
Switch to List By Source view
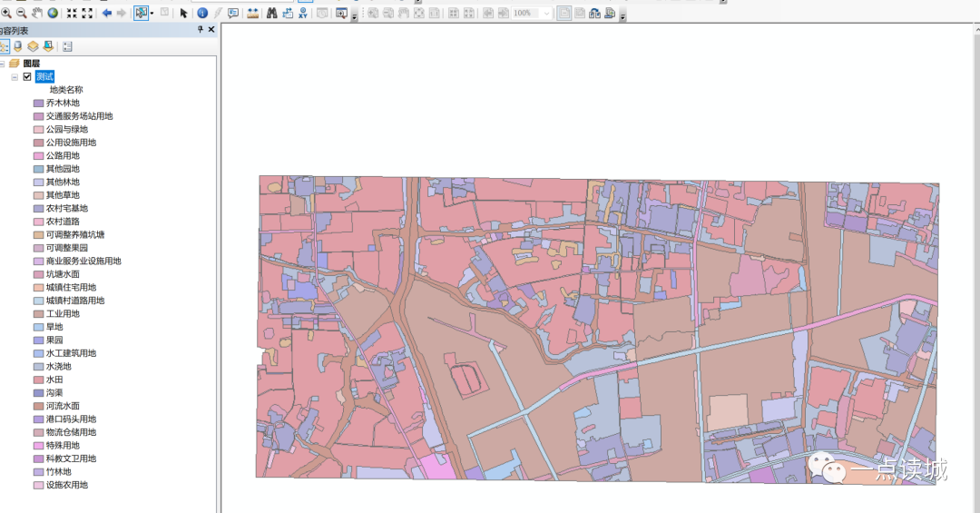pyautogui.click(x=18, y=46)
